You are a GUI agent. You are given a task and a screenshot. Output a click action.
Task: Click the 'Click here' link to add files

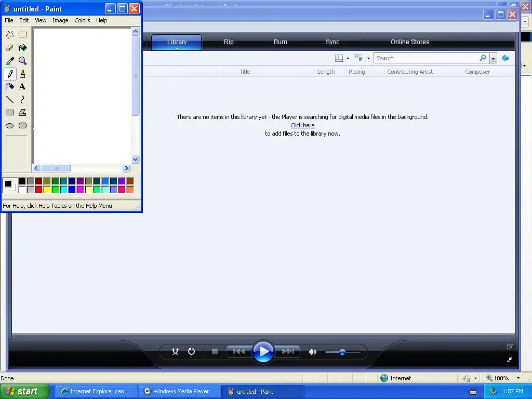pyautogui.click(x=303, y=125)
